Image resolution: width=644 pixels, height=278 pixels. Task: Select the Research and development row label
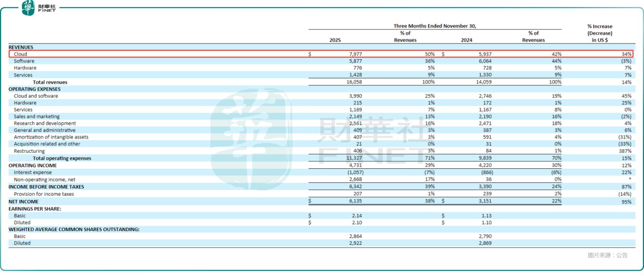tap(45, 123)
